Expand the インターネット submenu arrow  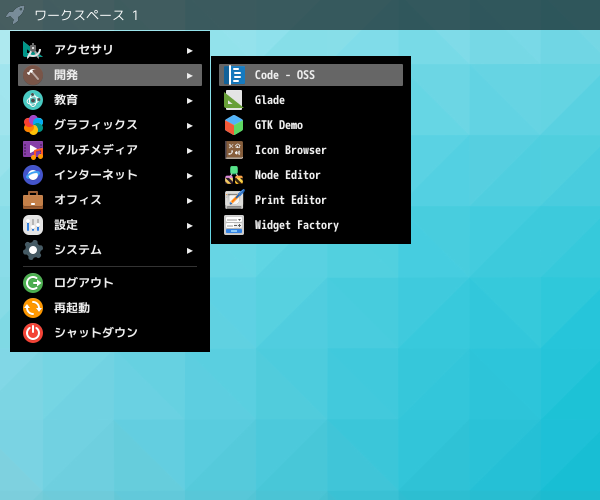pos(189,176)
